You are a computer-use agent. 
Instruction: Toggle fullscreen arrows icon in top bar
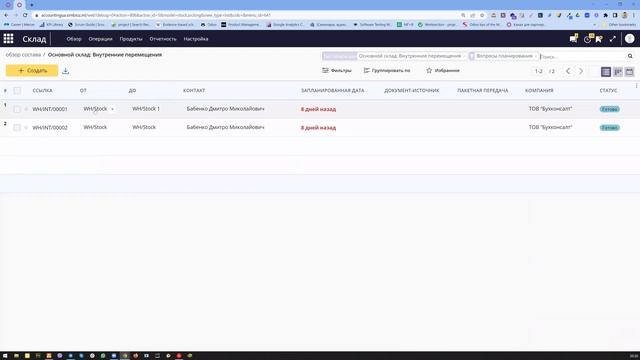613,39
